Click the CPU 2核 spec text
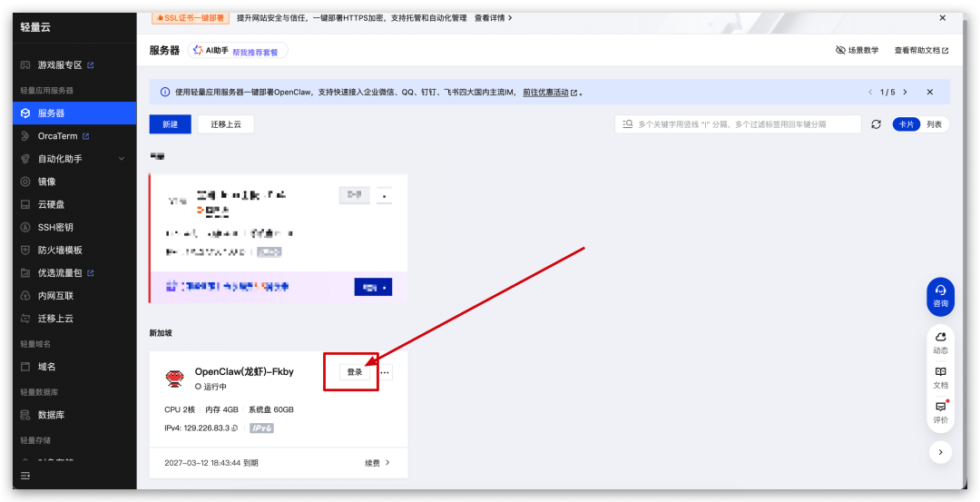 (180, 409)
